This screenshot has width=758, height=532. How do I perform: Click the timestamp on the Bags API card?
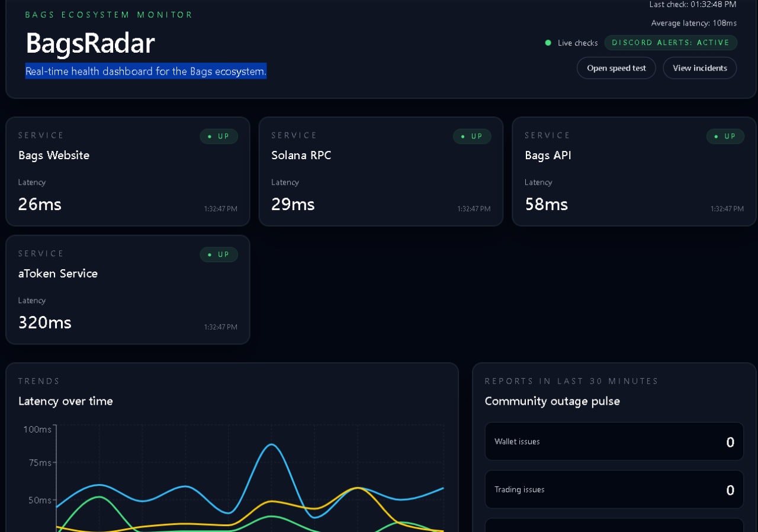pos(727,209)
